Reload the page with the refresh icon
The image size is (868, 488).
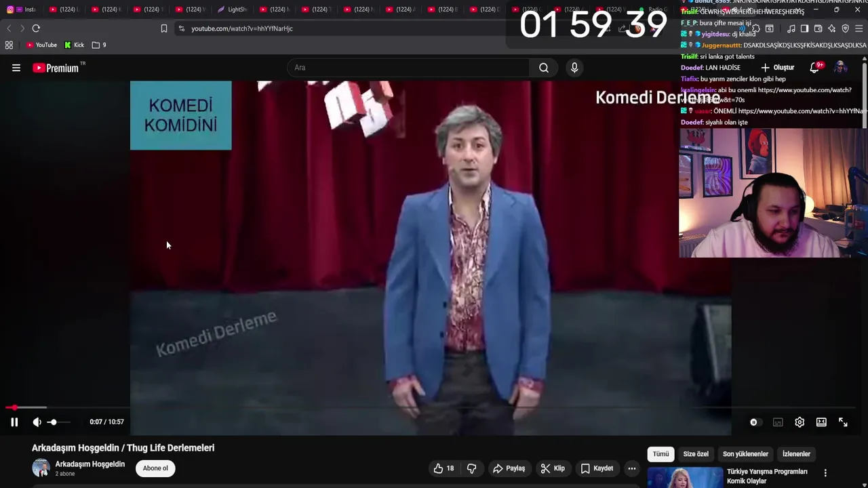coord(36,28)
